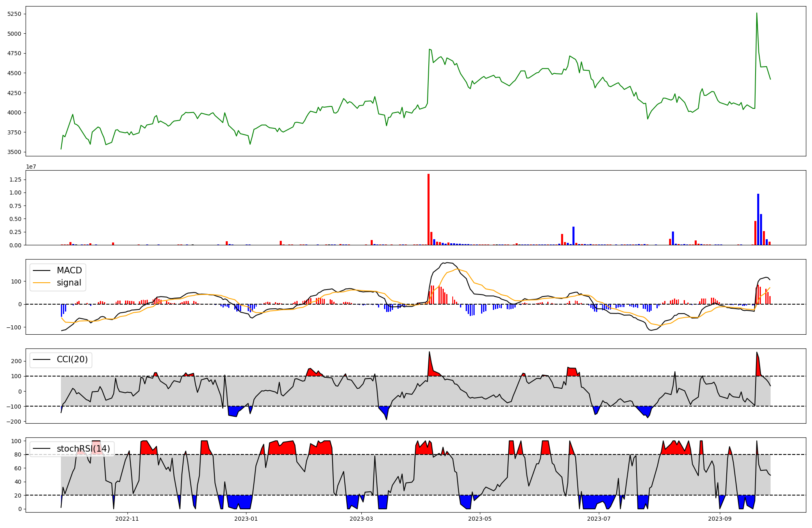The image size is (812, 528).
Task: Click the price chart's highest peak
Action: tap(757, 13)
